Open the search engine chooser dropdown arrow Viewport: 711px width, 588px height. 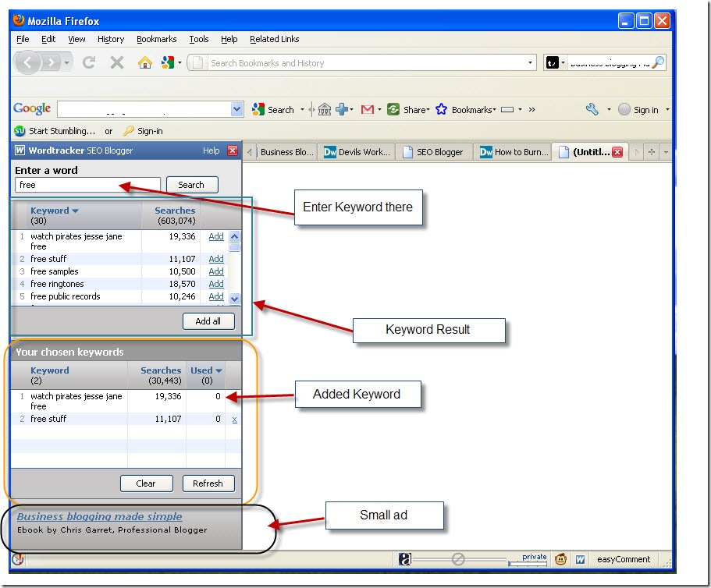563,62
